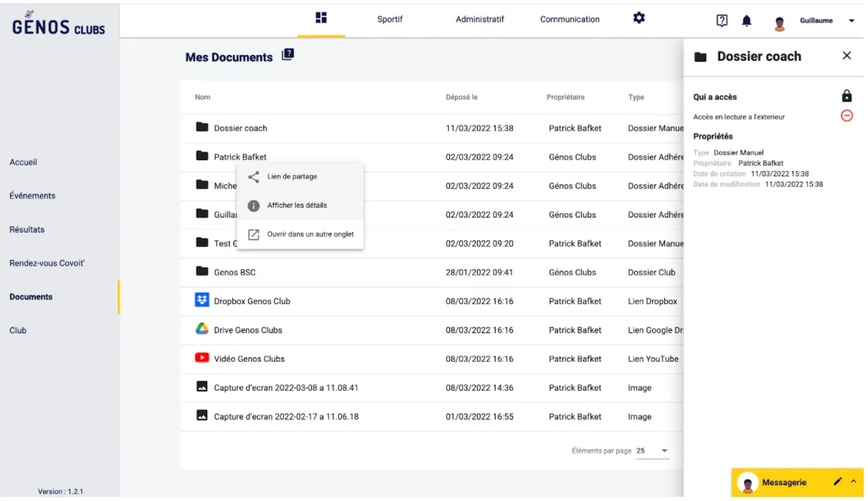The width and height of the screenshot is (868, 501).
Task: Go to Événements in the sidebar
Action: tap(32, 195)
